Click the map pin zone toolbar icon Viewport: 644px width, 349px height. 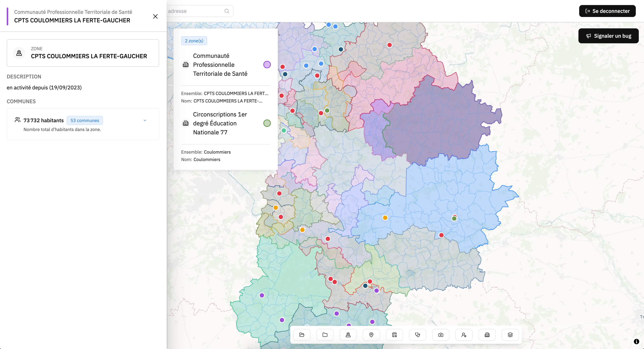tap(348, 335)
